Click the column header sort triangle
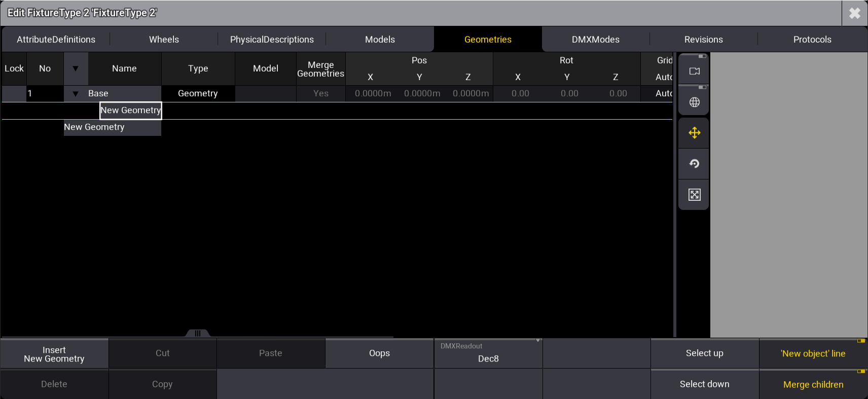The width and height of the screenshot is (868, 399). coord(76,68)
